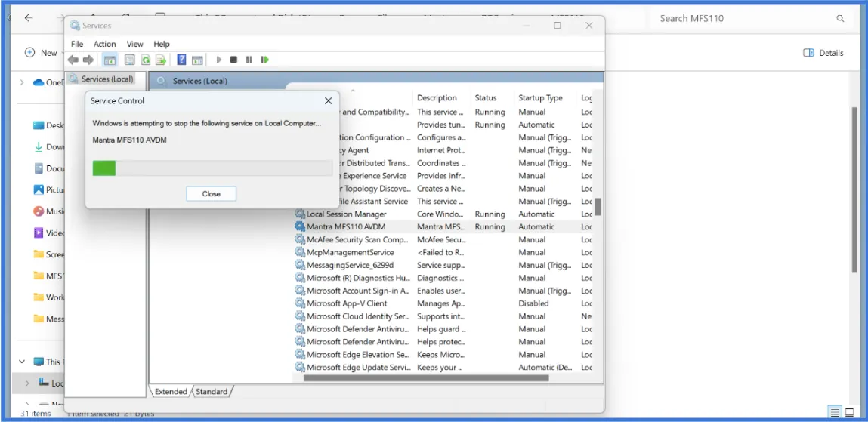The height and width of the screenshot is (422, 868).
Task: Click Music icon in Explorer sidebar
Action: (x=39, y=211)
